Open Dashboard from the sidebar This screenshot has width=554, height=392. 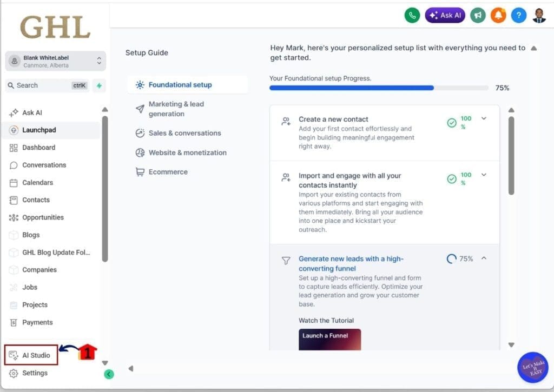point(38,148)
